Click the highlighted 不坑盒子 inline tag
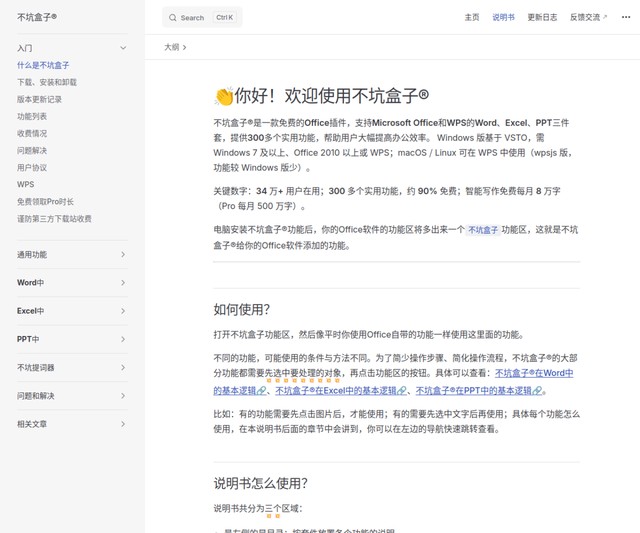Image resolution: width=640 pixels, height=533 pixels. [x=483, y=230]
